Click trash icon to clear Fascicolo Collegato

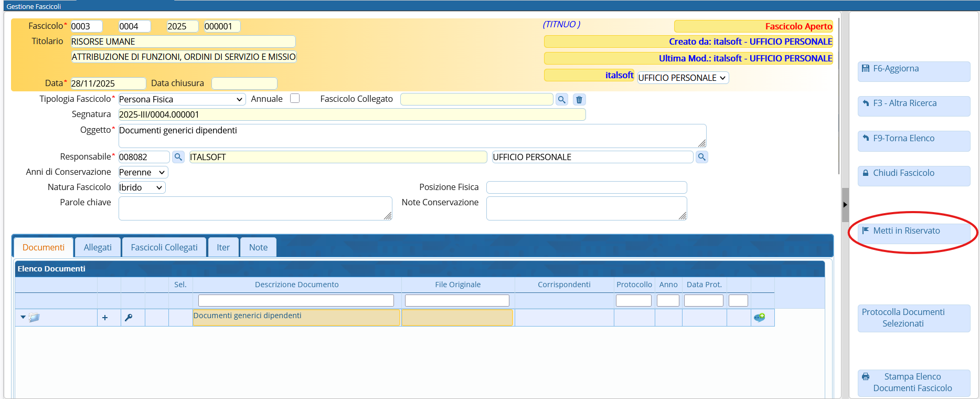click(579, 100)
